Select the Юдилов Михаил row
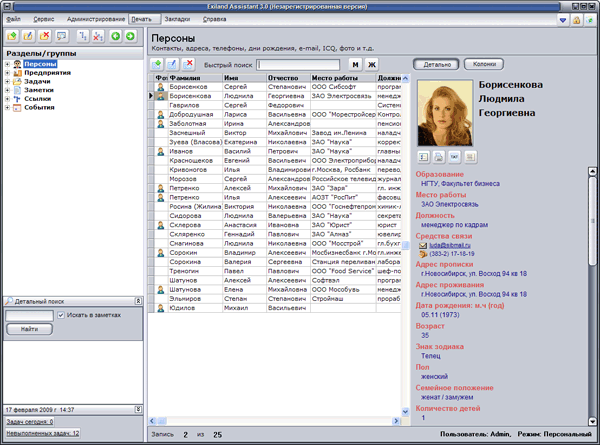The height and width of the screenshot is (445, 600). (x=274, y=308)
